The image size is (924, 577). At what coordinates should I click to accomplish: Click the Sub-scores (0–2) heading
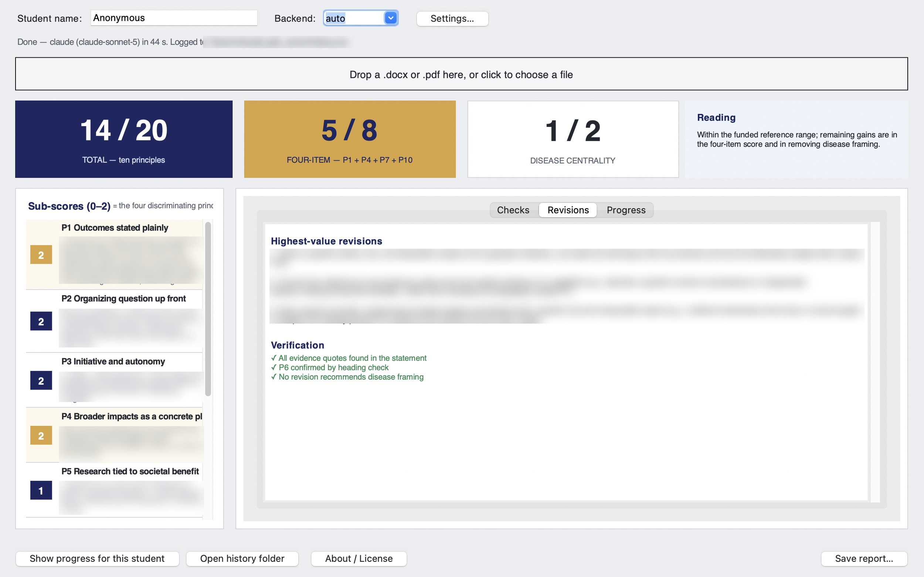(69, 206)
